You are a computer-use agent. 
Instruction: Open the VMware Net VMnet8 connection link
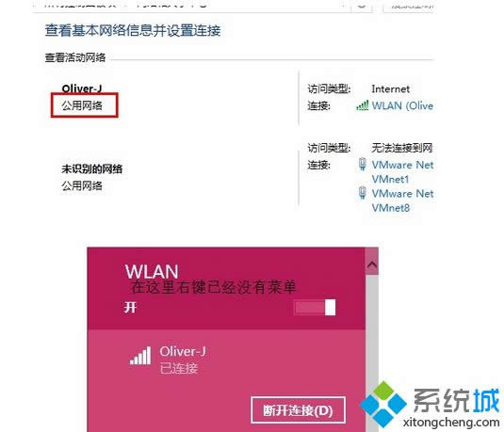pos(402,200)
